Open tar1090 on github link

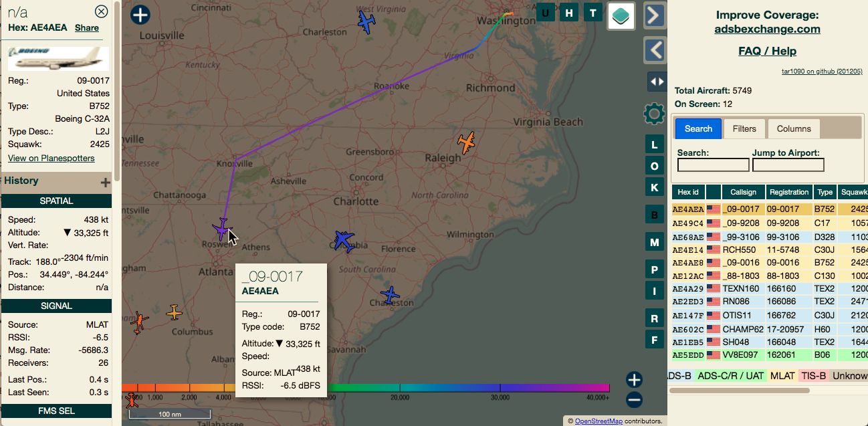(822, 71)
